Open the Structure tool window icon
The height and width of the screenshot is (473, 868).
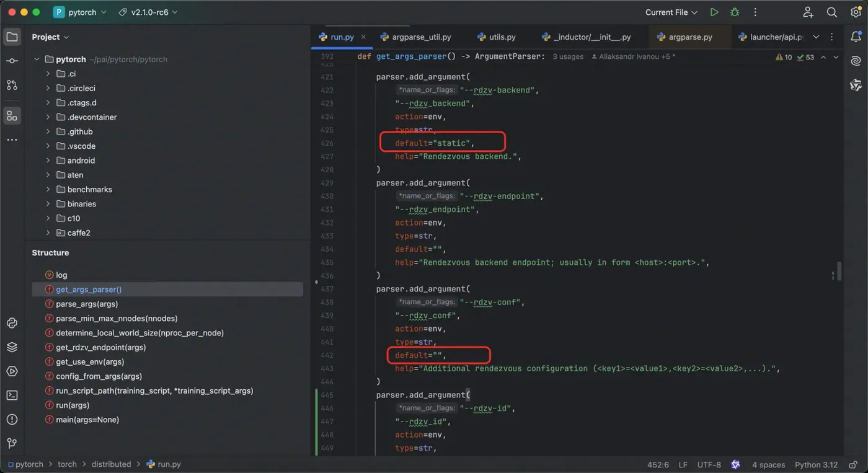(x=12, y=116)
